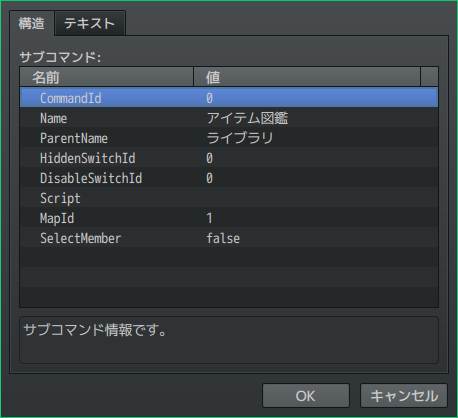Screen dimensions: 458x418
Task: Click the OK button
Action: point(305,396)
